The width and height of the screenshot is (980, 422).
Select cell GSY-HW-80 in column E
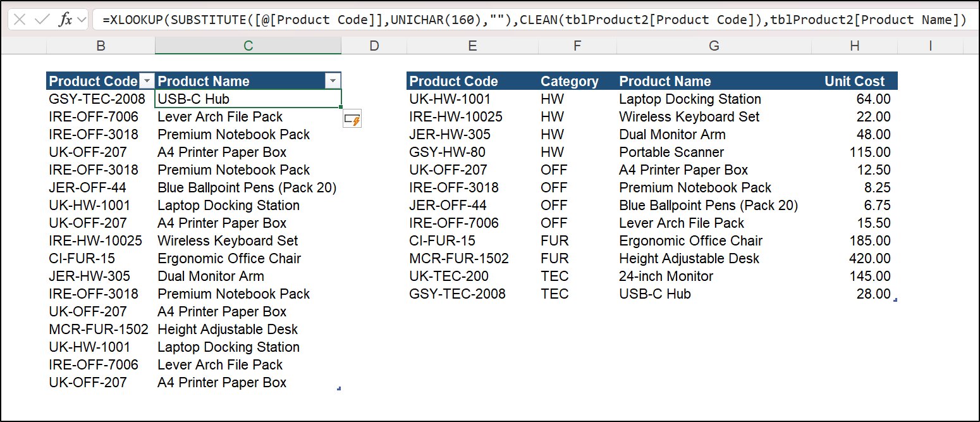472,152
